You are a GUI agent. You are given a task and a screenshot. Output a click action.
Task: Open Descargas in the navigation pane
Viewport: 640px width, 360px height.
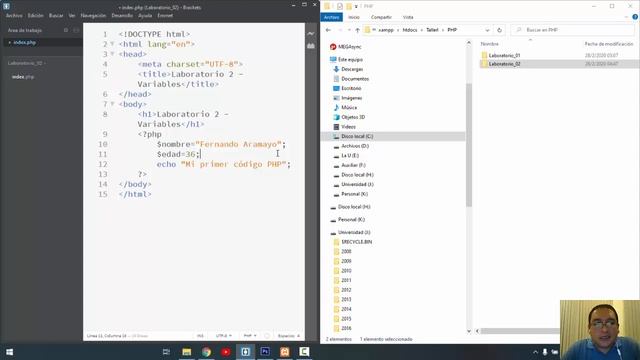pos(352,69)
